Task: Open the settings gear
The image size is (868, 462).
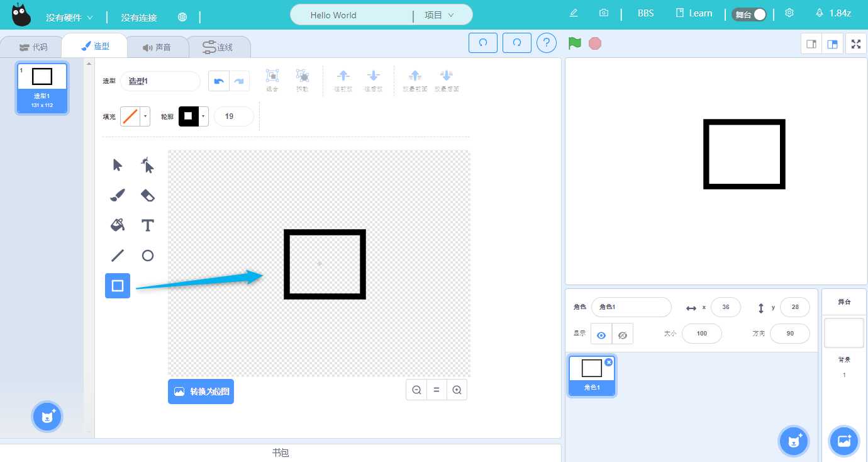Action: (x=789, y=13)
